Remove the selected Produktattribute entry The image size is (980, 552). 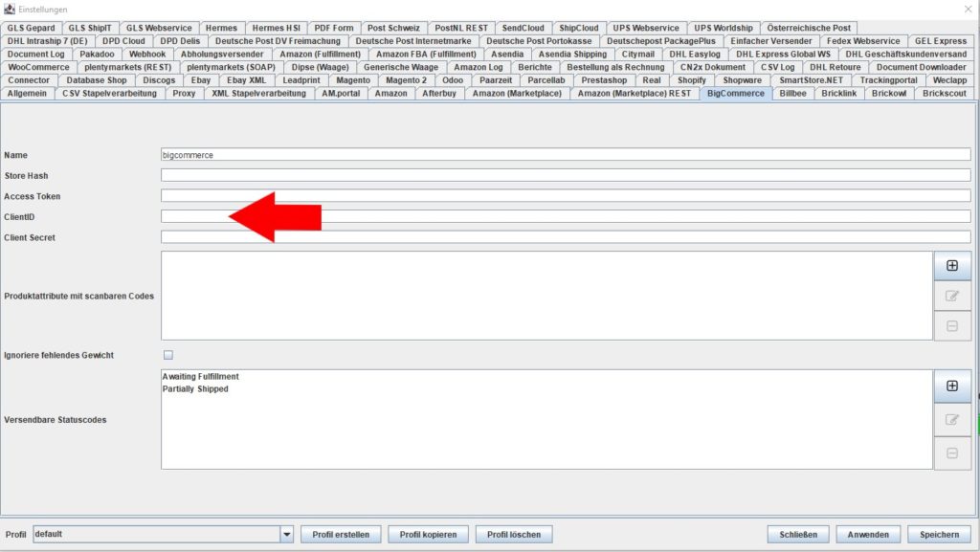(952, 326)
